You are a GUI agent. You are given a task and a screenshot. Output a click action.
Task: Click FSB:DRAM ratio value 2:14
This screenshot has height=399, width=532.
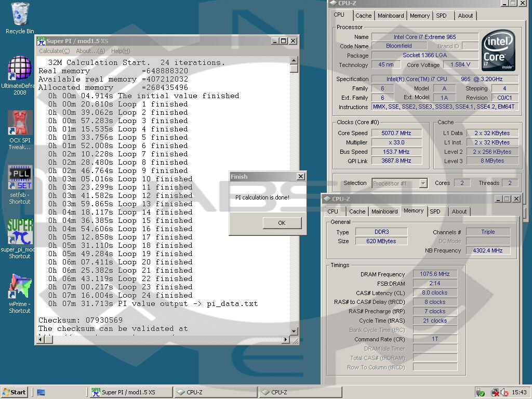435,283
